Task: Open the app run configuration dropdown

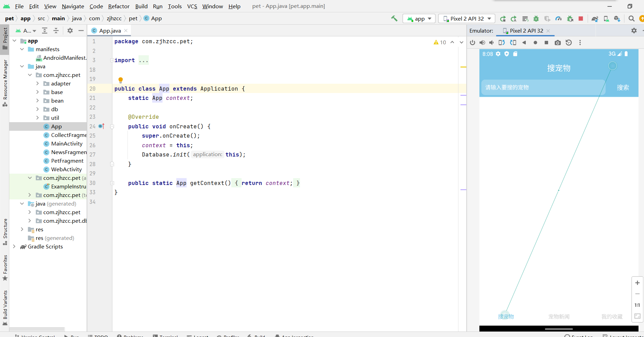Action: pos(419,19)
